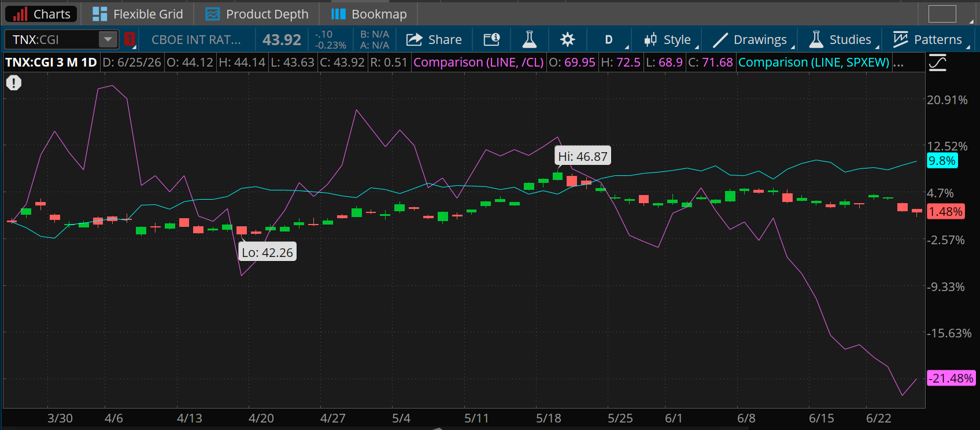Screen dimensions: 980x430
Task: Click the 4/20 date on time axis
Action: (x=261, y=418)
